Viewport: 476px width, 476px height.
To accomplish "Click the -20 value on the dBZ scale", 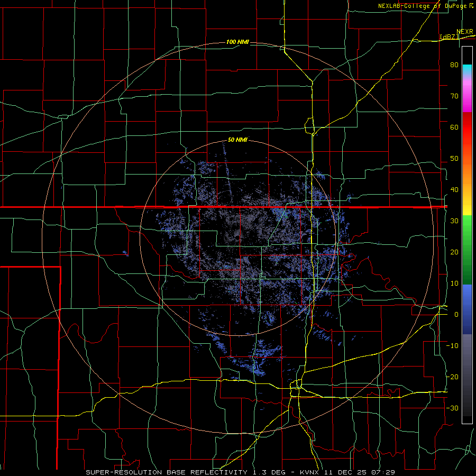I will tap(452, 377).
